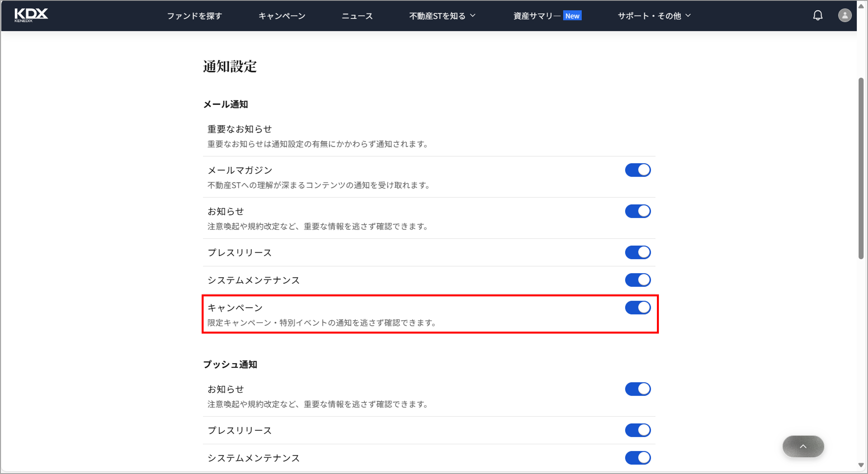Disable email キャンペーン notifications
Viewport: 868px width, 474px height.
638,308
